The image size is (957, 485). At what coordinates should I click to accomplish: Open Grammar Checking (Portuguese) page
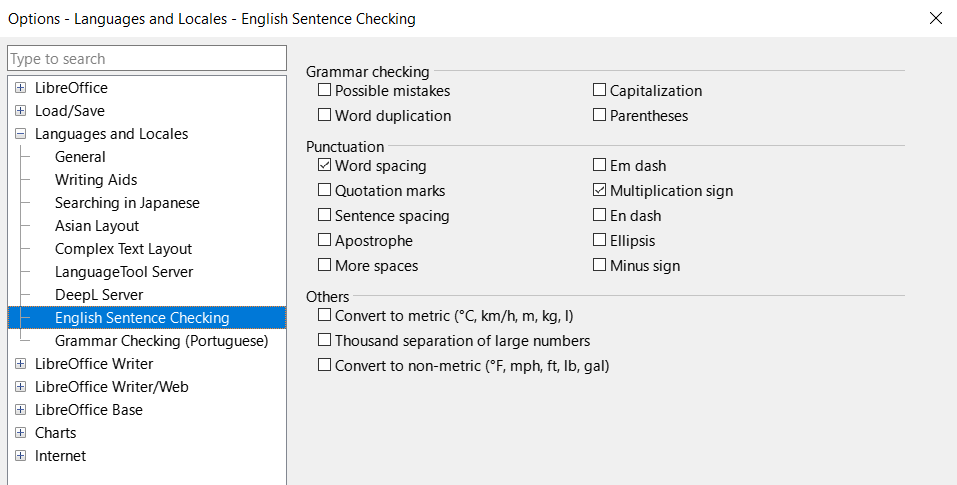(162, 340)
